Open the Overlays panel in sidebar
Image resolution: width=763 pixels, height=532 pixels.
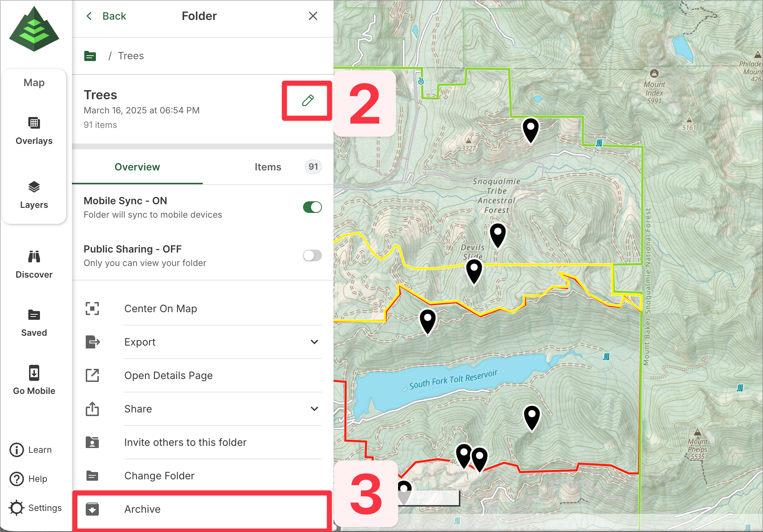click(x=34, y=131)
